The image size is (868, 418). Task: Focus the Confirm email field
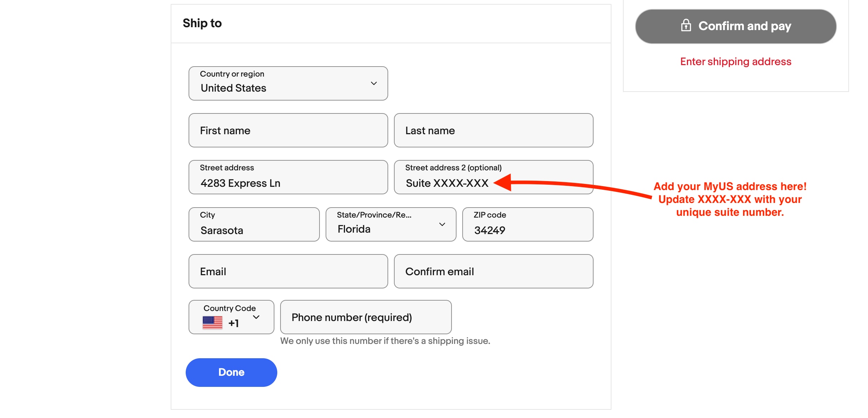(x=494, y=271)
